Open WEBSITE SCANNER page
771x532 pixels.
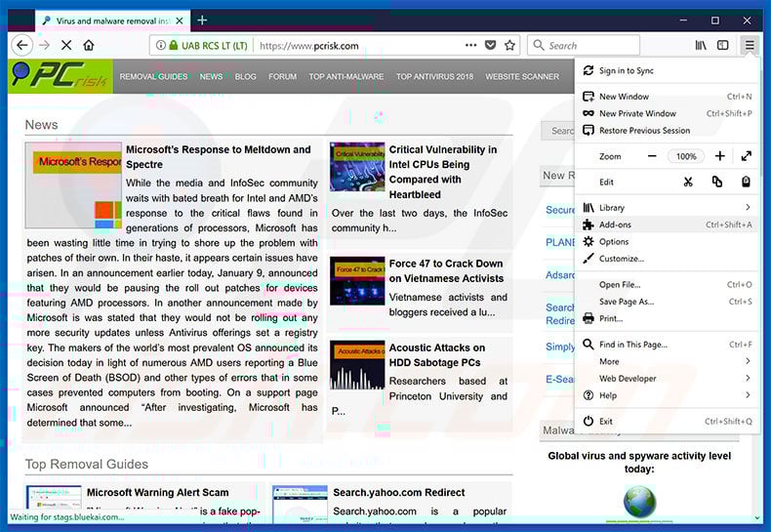522,77
